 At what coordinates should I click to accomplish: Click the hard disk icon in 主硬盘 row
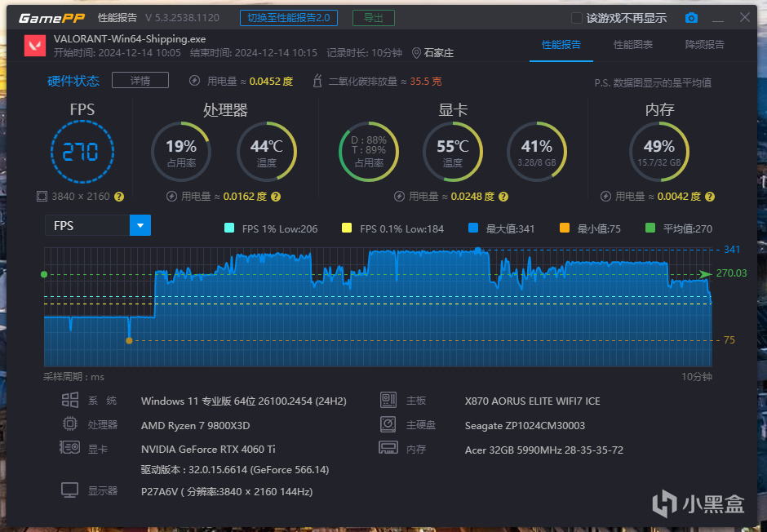coord(388,424)
